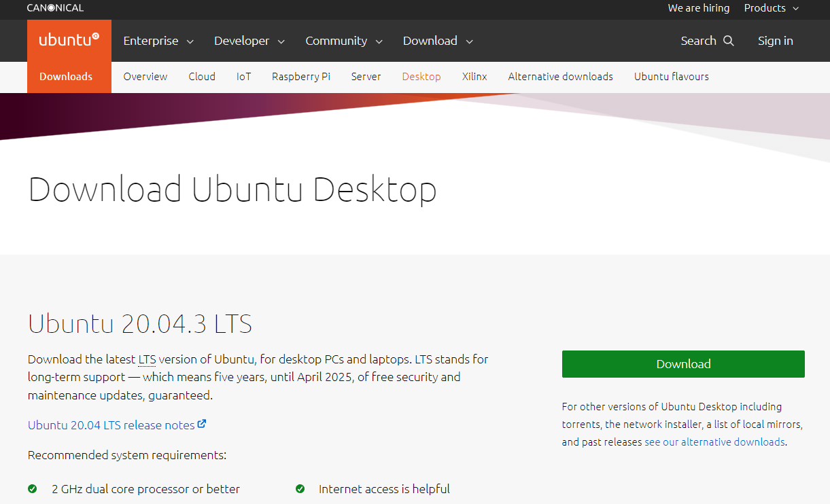The height and width of the screenshot is (504, 830).
Task: Click the search magnifier icon
Action: click(729, 41)
